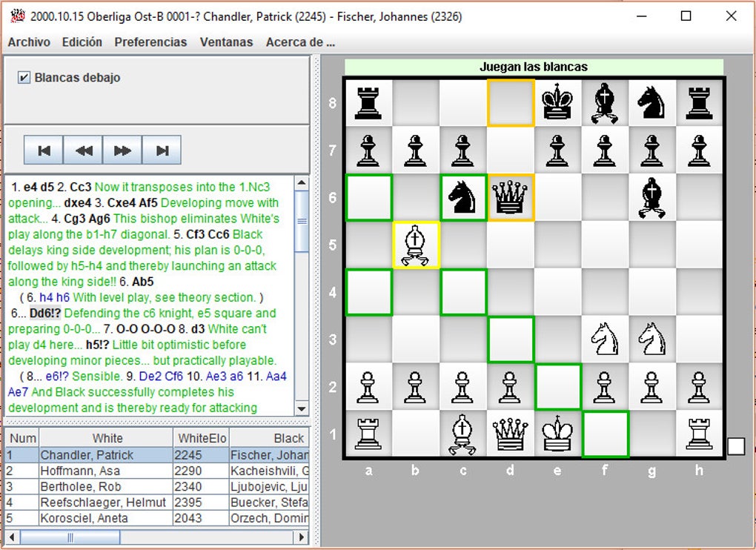Click the black queen on d6
This screenshot has height=550, width=756.
click(x=511, y=198)
